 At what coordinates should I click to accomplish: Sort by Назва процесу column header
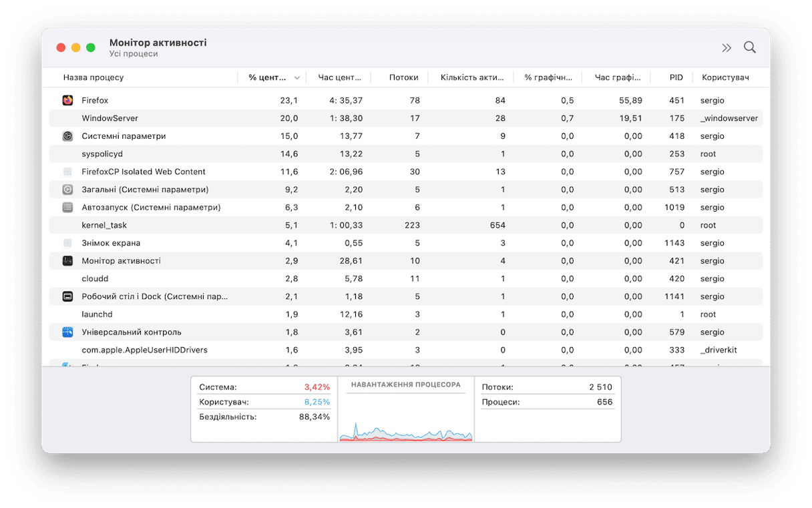[x=93, y=77]
